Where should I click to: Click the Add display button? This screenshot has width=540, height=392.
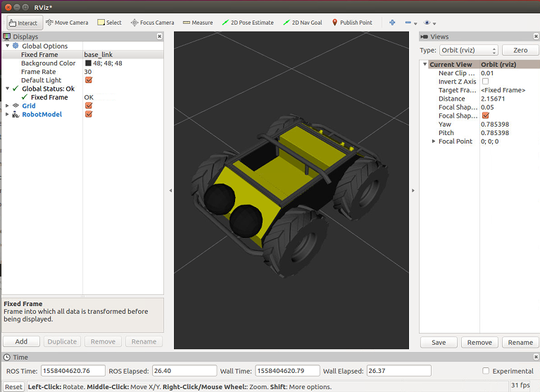(21, 341)
